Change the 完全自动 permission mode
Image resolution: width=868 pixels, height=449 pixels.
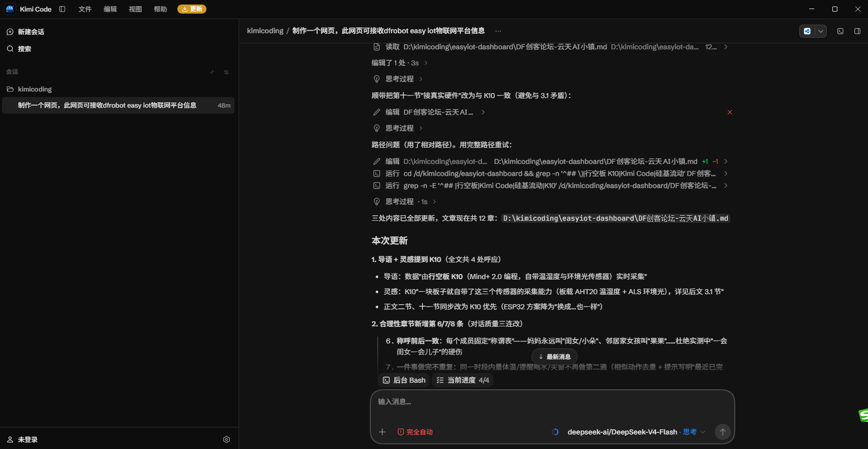[x=415, y=432]
